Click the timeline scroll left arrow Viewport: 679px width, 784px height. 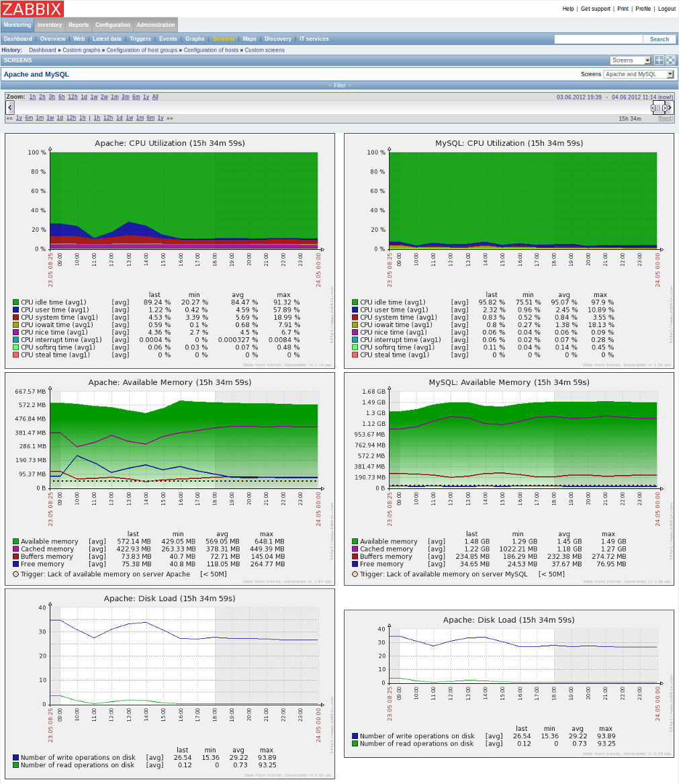[x=10, y=107]
